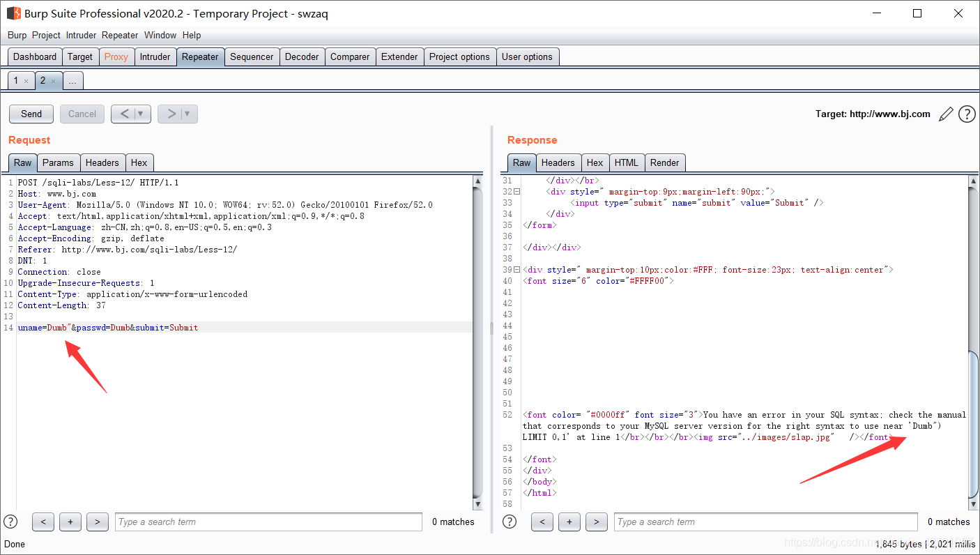Switch to the Decoder tab
The image size is (980, 555).
302,57
